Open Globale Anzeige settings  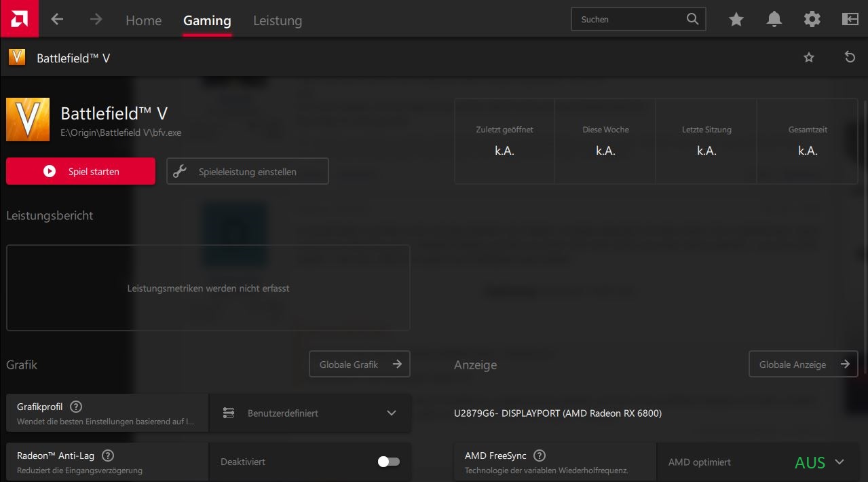pyautogui.click(x=804, y=364)
